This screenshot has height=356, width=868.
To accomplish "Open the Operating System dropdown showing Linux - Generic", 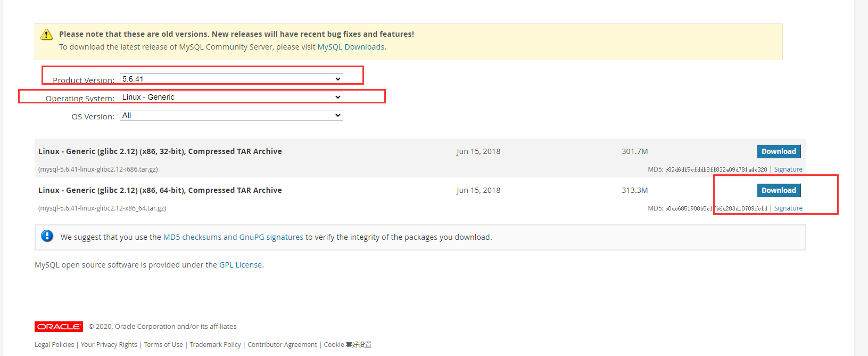I will point(232,97).
